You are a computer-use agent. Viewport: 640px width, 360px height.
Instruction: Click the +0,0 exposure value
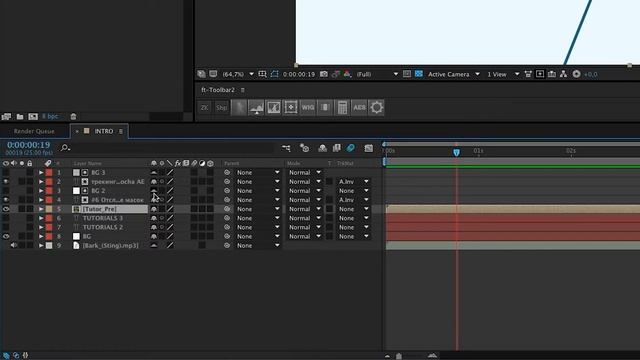[591, 74]
